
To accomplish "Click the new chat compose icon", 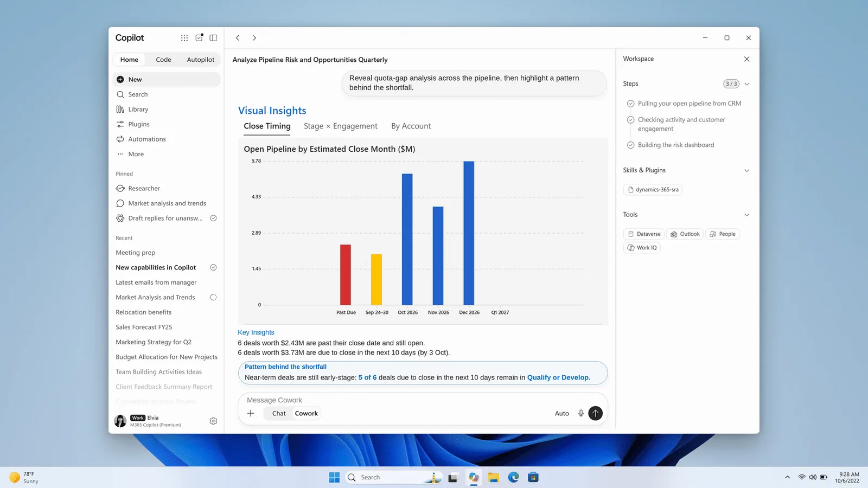I will (x=199, y=38).
